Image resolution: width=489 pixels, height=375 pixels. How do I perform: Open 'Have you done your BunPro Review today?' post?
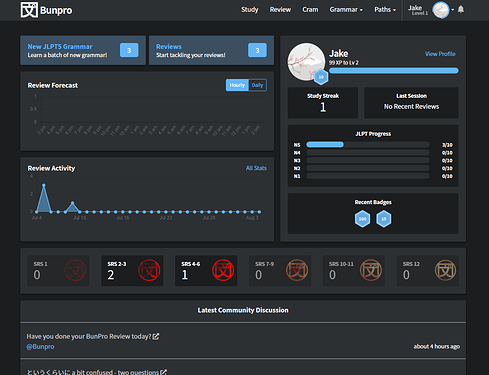(x=89, y=336)
